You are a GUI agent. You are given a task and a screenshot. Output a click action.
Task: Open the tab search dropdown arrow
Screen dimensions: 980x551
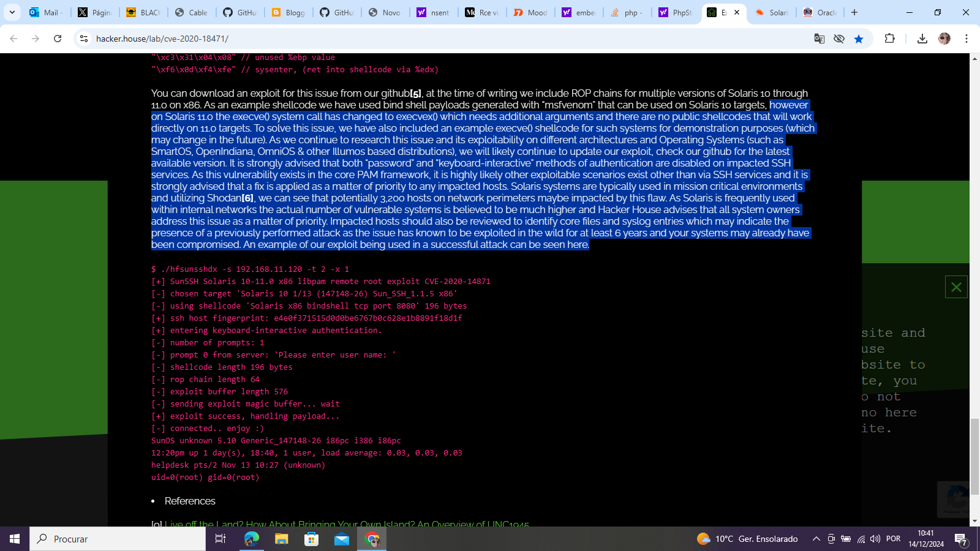tap(12, 12)
